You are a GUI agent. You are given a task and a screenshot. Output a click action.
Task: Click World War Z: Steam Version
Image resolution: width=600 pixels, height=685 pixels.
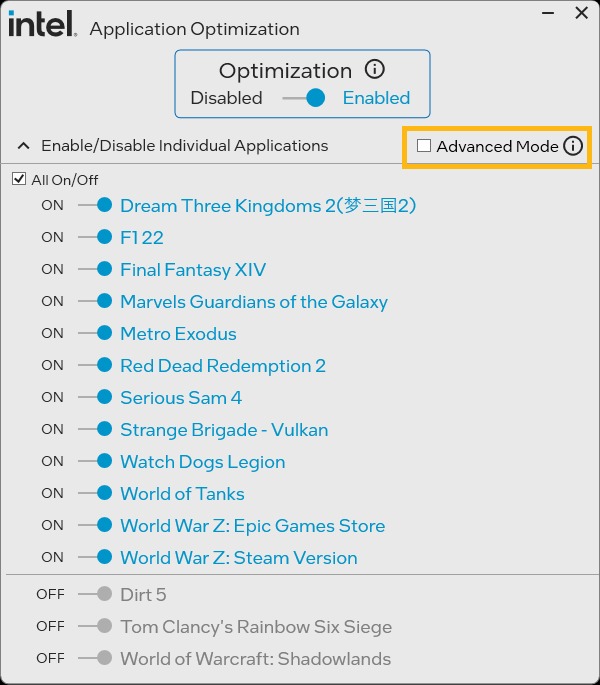(x=238, y=558)
